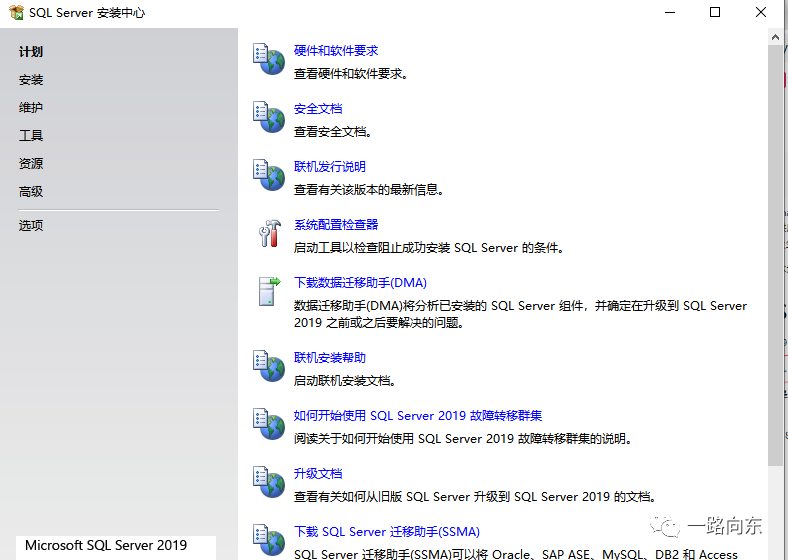Open the 硬件和软件要求 link
The height and width of the screenshot is (560, 788).
pos(336,51)
